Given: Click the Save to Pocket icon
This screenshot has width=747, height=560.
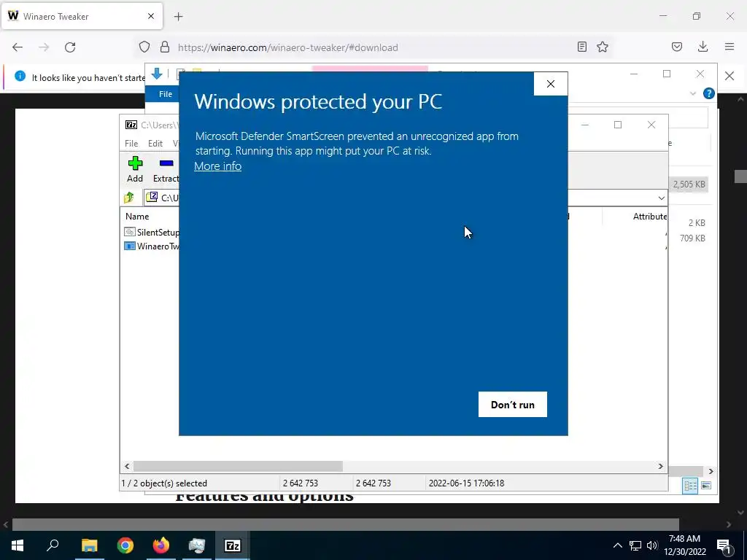Looking at the screenshot, I should [677, 47].
